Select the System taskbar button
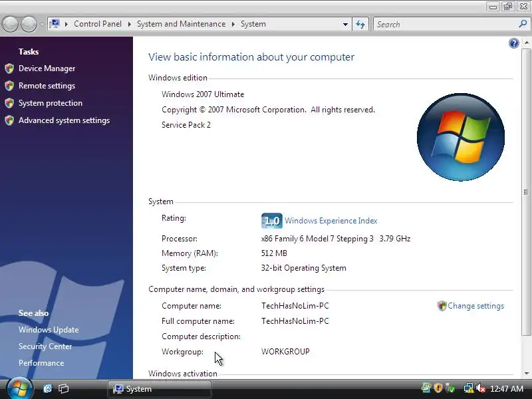This screenshot has width=532, height=399. pyautogui.click(x=160, y=389)
